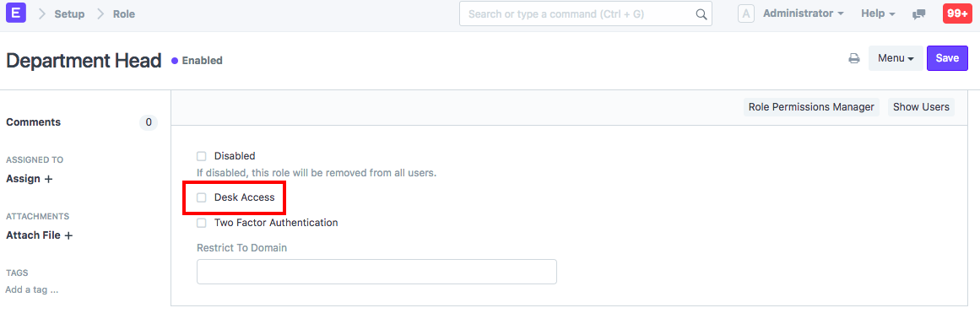980x324 pixels.
Task: Save the Department Head role
Action: click(x=947, y=58)
